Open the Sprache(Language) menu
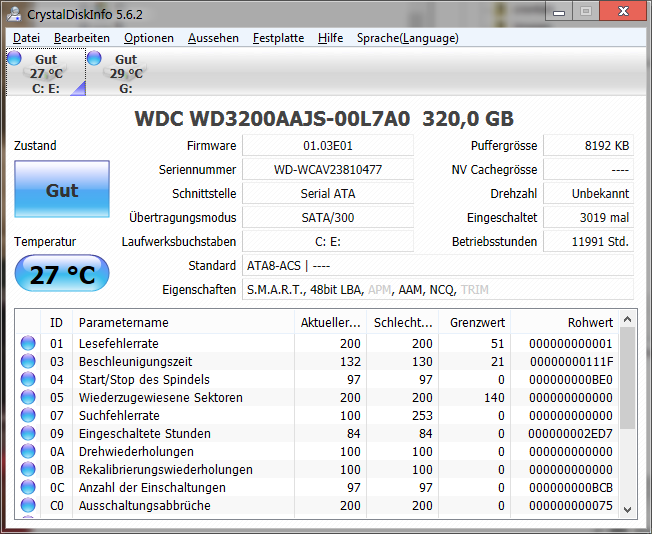 408,38
